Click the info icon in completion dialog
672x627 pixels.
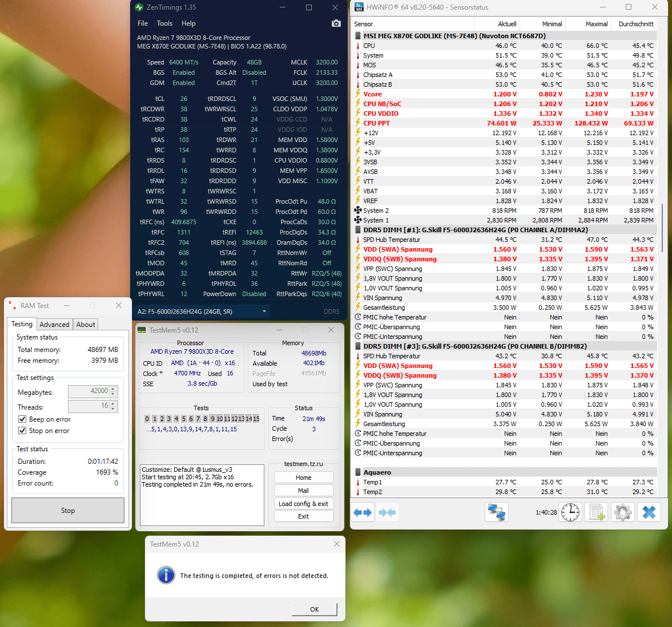[166, 575]
